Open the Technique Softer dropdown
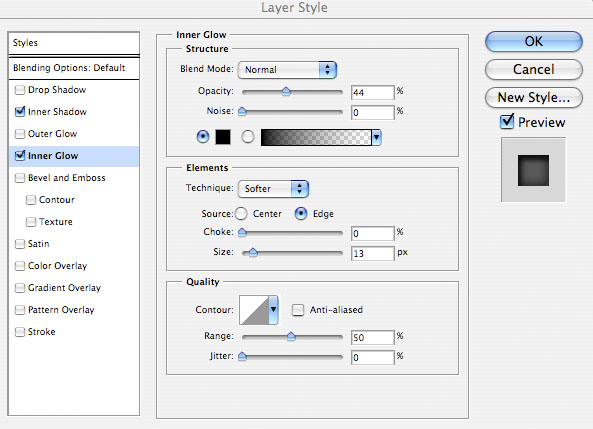This screenshot has height=429, width=593. click(273, 189)
